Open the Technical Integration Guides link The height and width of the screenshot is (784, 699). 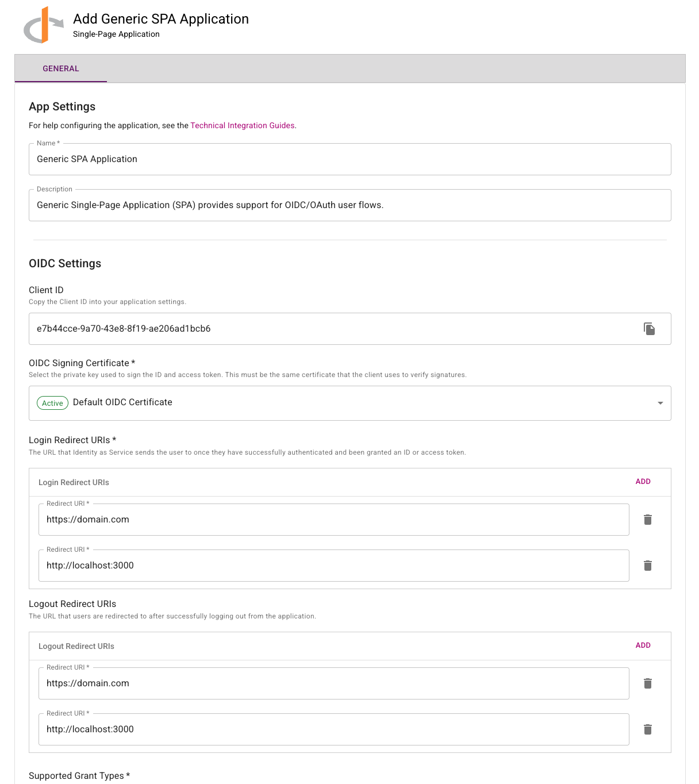(242, 125)
